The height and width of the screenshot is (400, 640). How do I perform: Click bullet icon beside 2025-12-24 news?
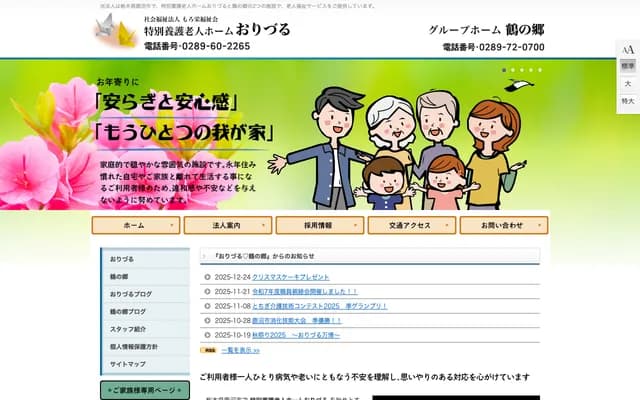(207, 277)
